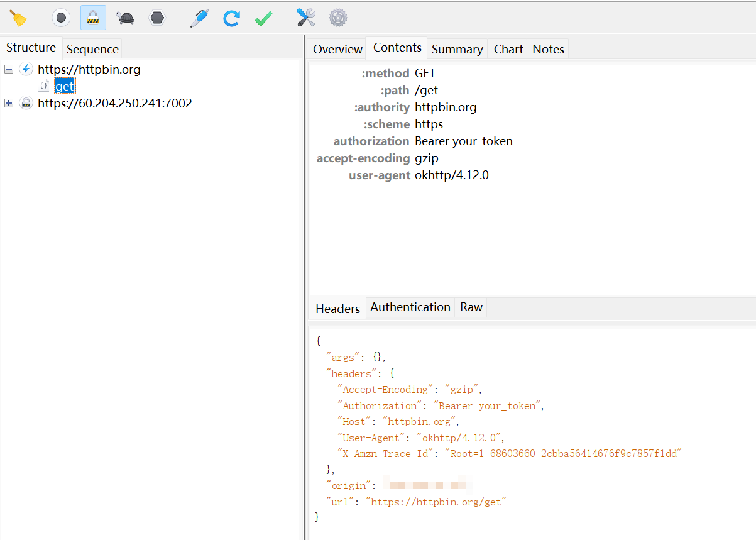Select the https://60.204.250.241:7002 host row
This screenshot has height=540, width=756.
point(115,103)
